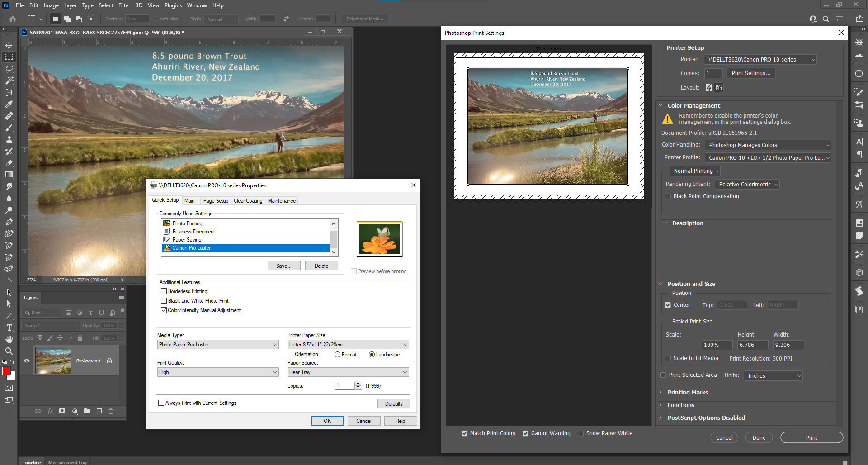The image size is (868, 465).
Task: Open the Rendering Intent dropdown
Action: click(747, 184)
